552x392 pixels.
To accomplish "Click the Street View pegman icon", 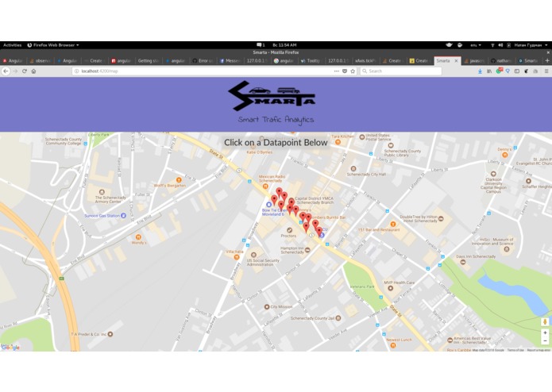I will point(545,321).
